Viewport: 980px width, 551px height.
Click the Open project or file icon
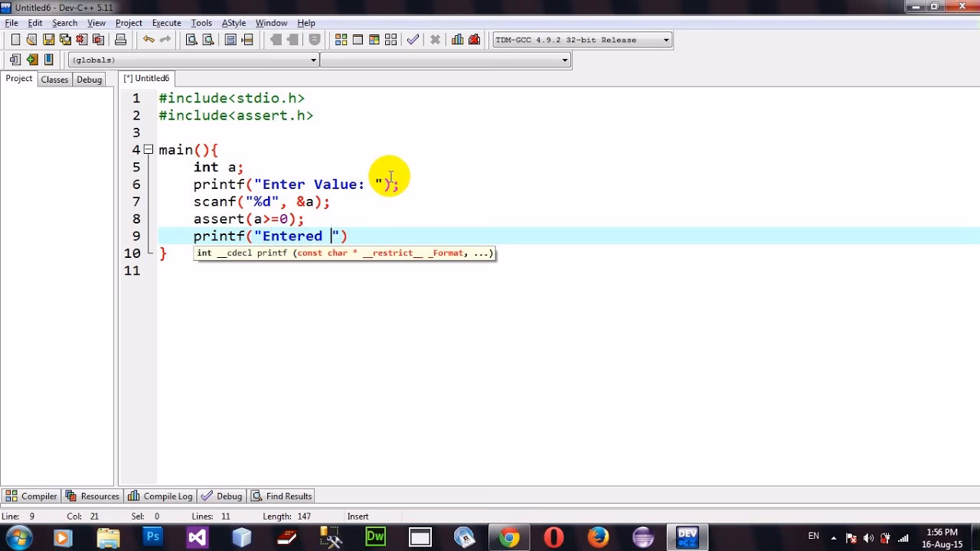[31, 40]
